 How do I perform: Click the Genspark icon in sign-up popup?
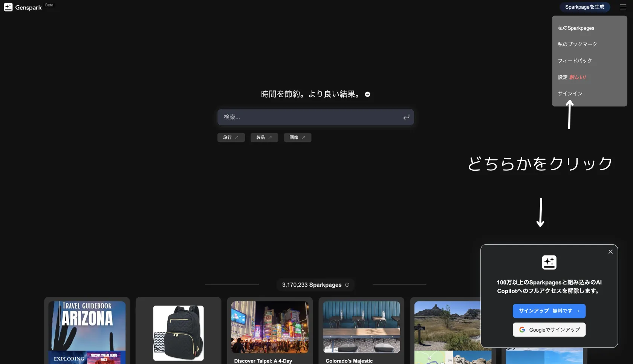pos(549,262)
